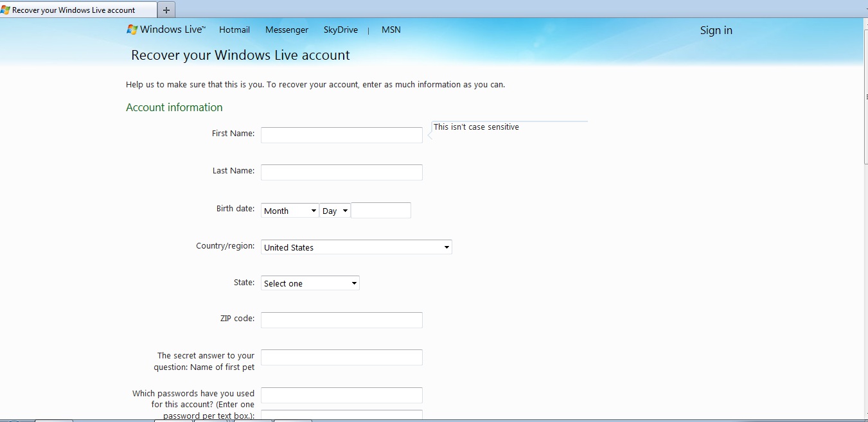
Task: Open Hotmail from the top navigation
Action: [x=234, y=30]
